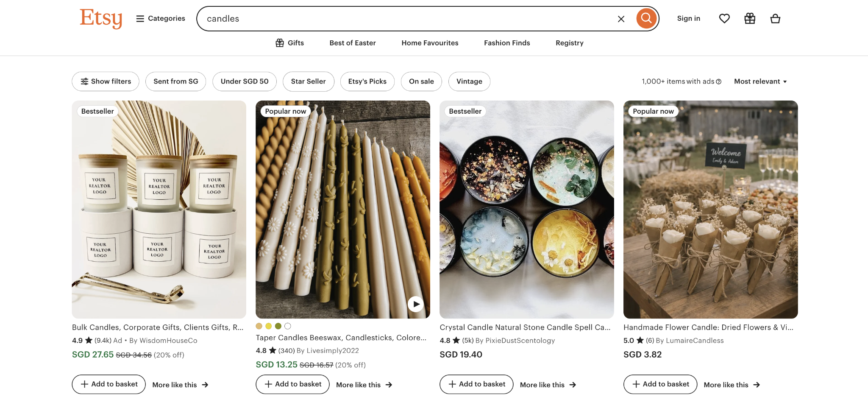The width and height of the screenshot is (868, 400).
Task: Enable the On sale filter
Action: pos(421,81)
